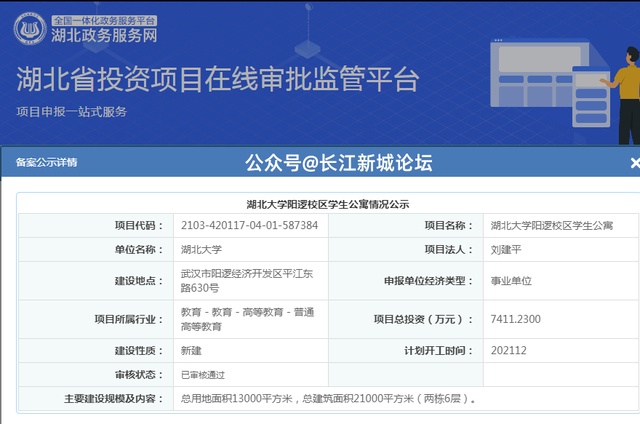Click the 计划开工时间 label
This screenshot has width=640, height=424.
point(439,351)
